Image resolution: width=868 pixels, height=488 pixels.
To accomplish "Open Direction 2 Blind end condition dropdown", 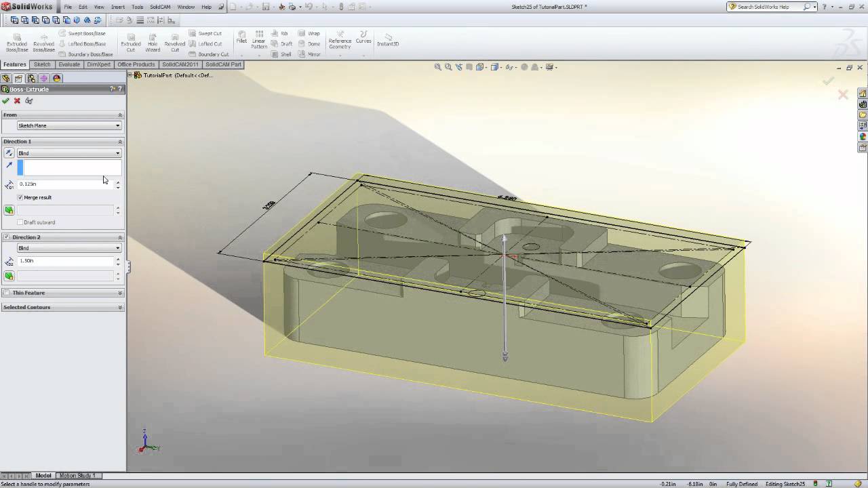I will [x=68, y=248].
